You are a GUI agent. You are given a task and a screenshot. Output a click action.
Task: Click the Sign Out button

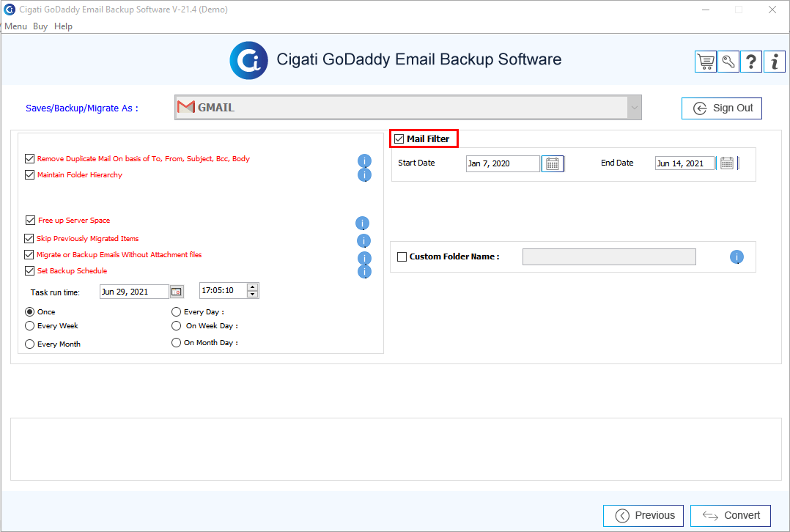click(x=721, y=108)
